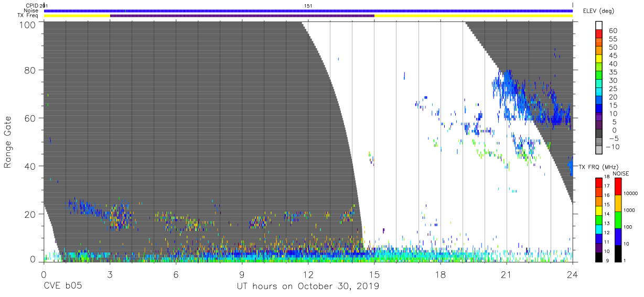The image size is (644, 297).
Task: Click the x-axis tick label '21'
Action: [x=507, y=274]
